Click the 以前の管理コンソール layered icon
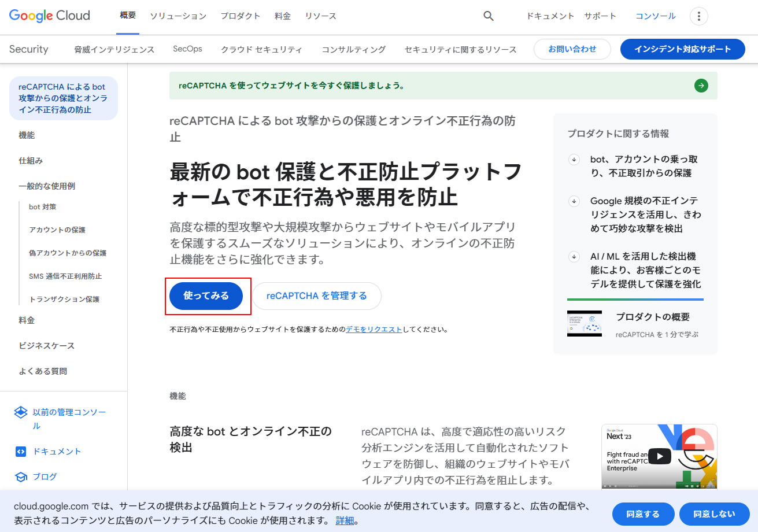 point(21,412)
